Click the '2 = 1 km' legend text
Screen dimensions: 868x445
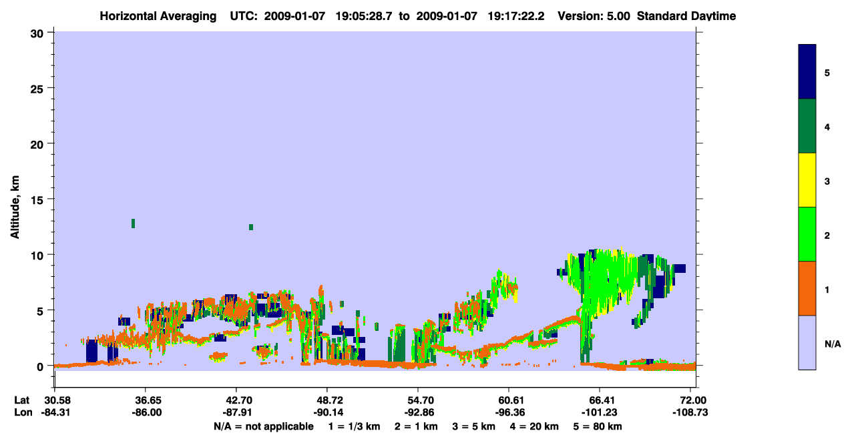(x=416, y=426)
